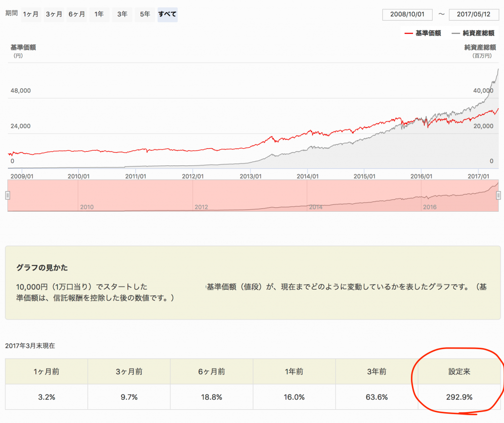The image size is (504, 423).
Task: Click the 3年前 table header
Action: pyautogui.click(x=377, y=371)
